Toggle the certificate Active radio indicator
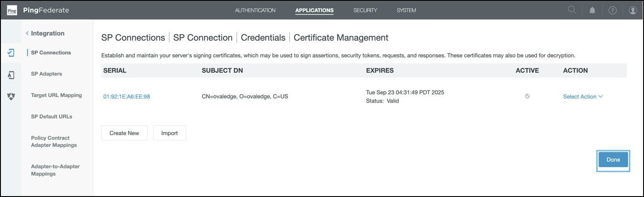The width and height of the screenshot is (644, 197). (528, 96)
